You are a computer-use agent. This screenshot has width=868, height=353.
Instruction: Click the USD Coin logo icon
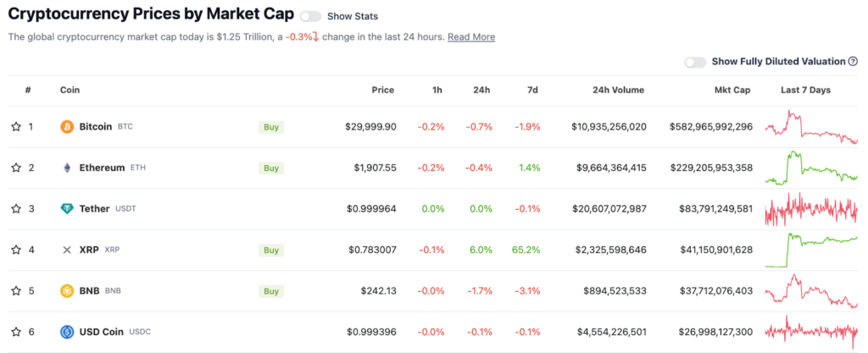pyautogui.click(x=66, y=332)
